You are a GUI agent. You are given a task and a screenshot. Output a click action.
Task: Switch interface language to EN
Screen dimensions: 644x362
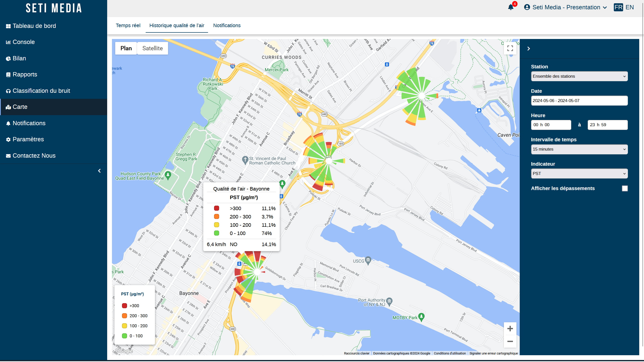(x=630, y=7)
